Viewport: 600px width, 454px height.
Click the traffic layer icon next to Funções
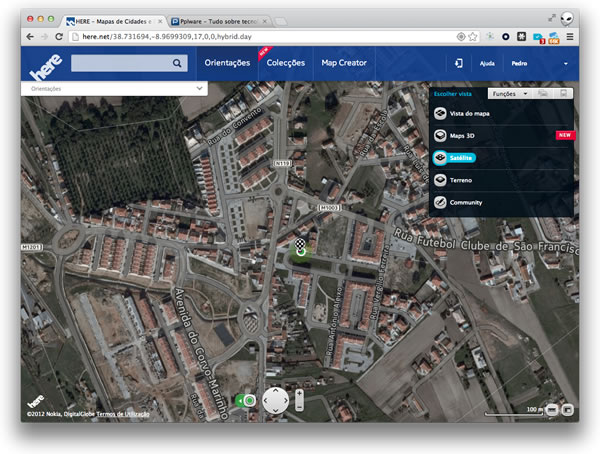pos(542,93)
